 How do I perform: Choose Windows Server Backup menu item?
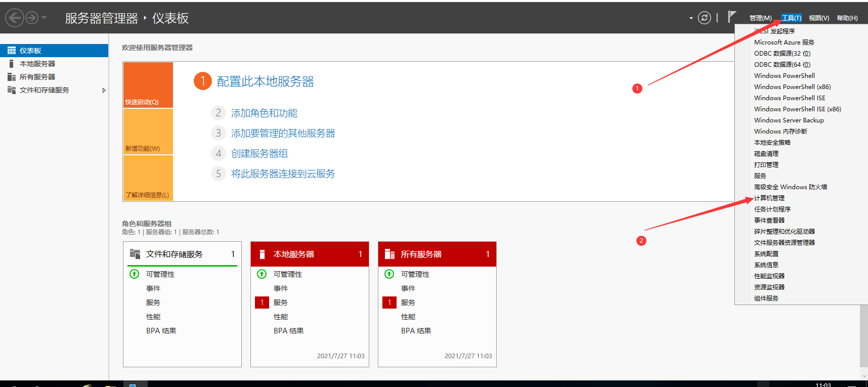point(789,120)
